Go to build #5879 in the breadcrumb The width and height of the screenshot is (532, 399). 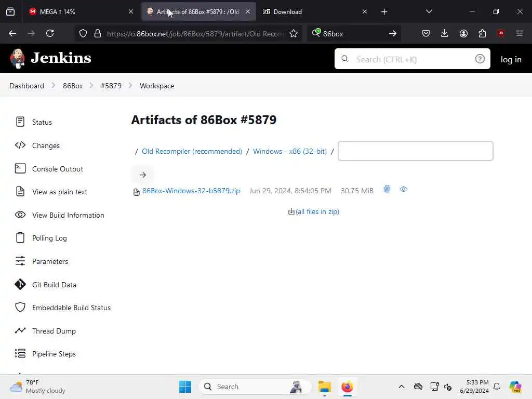pos(111,86)
